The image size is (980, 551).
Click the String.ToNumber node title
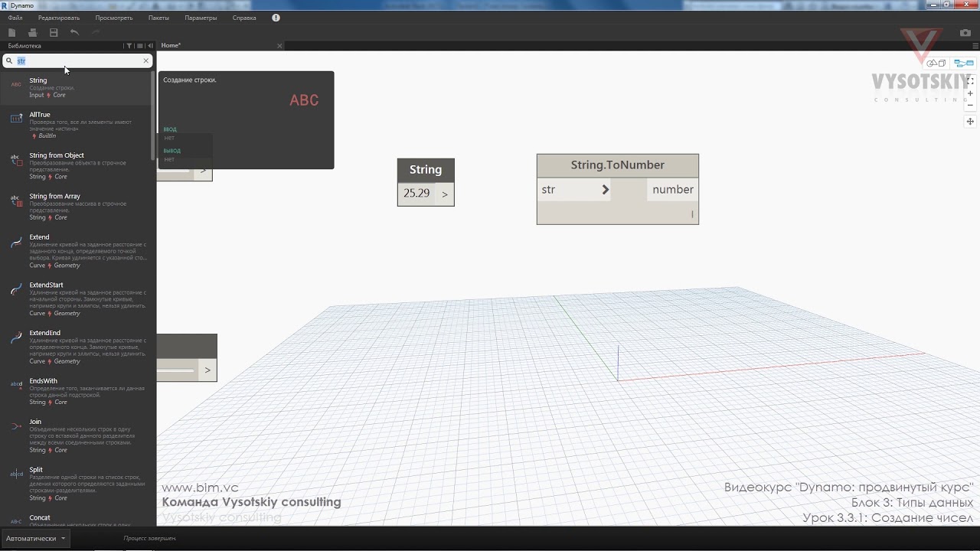(618, 165)
